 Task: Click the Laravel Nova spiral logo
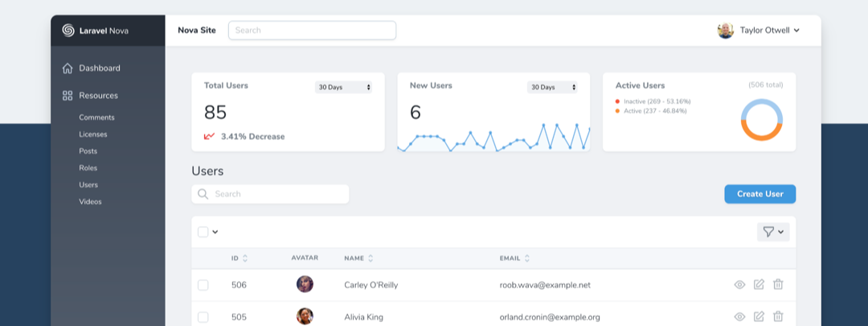pos(68,31)
